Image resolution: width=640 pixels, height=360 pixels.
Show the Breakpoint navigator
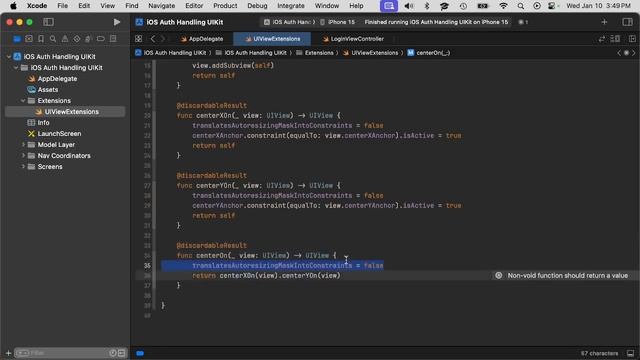(101, 39)
